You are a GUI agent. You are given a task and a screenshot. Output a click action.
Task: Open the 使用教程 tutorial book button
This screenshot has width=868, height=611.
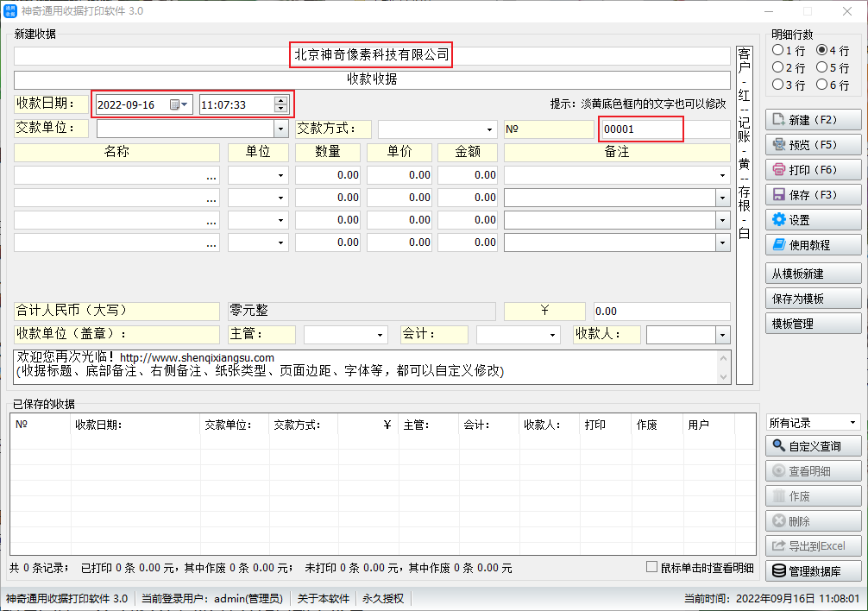pos(813,245)
